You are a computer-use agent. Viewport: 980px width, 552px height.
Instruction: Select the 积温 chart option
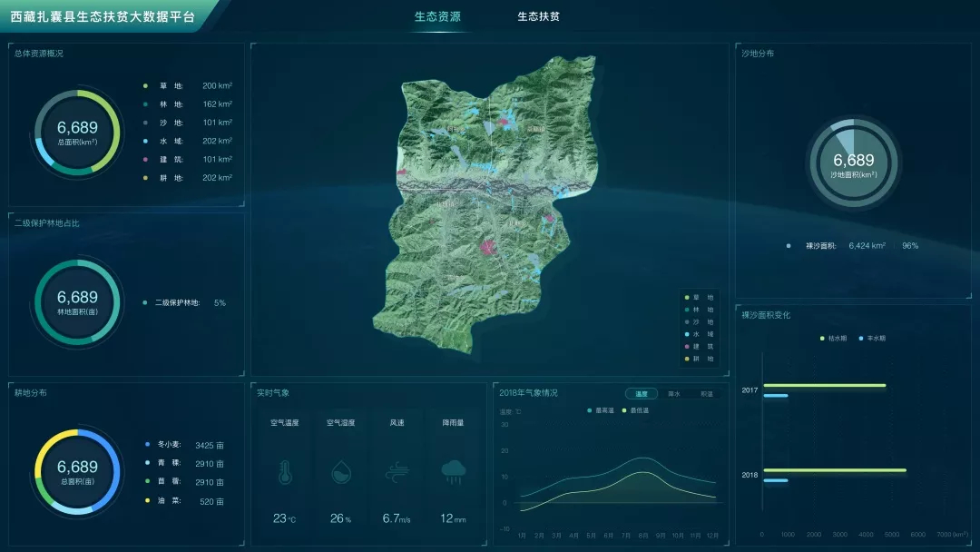(x=706, y=394)
